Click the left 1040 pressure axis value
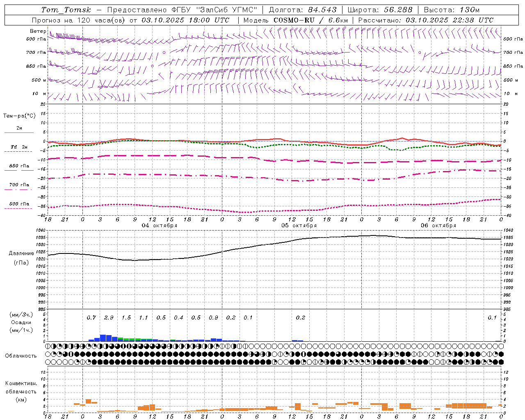 click(x=41, y=230)
